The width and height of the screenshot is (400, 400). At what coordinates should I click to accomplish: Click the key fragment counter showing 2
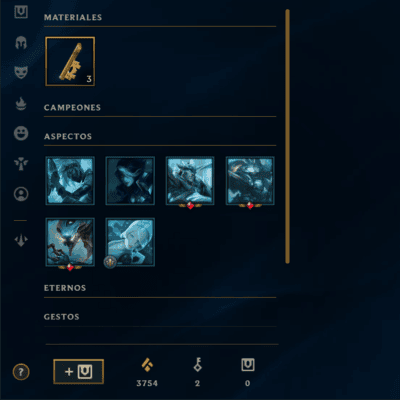pyautogui.click(x=197, y=372)
